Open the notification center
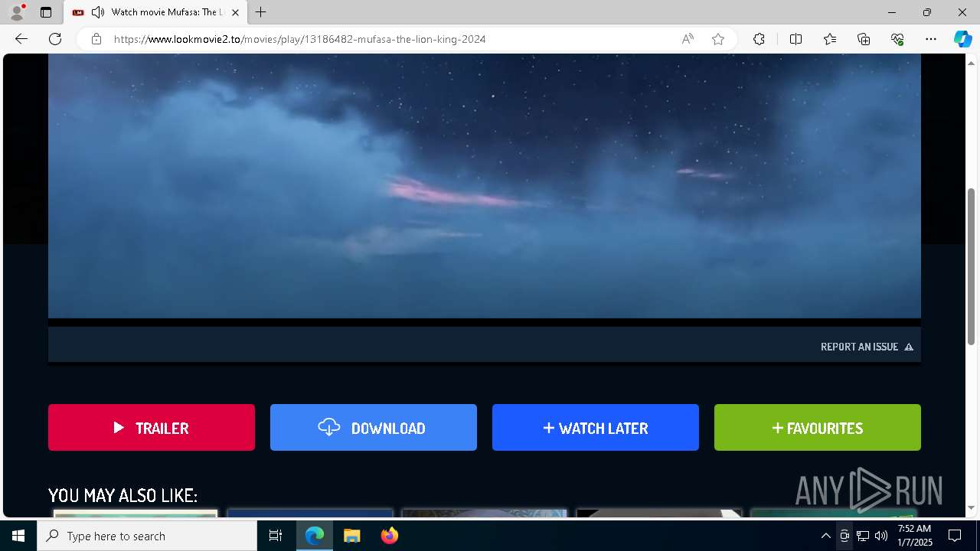This screenshot has width=980, height=551. tap(955, 536)
